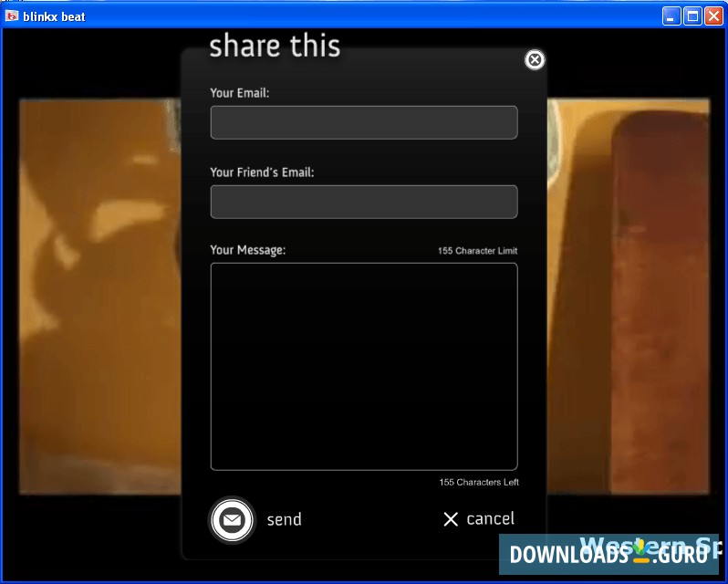728x584 pixels.
Task: Click the X icon beside cancel
Action: pyautogui.click(x=451, y=519)
